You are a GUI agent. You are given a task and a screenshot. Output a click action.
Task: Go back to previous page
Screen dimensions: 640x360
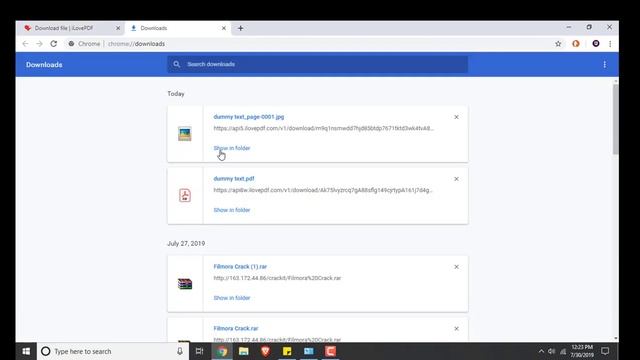tap(25, 44)
